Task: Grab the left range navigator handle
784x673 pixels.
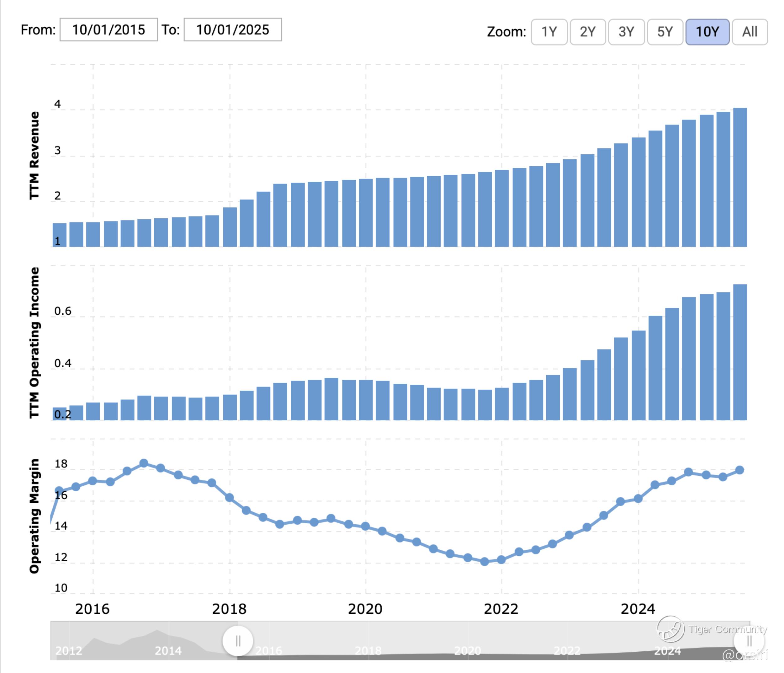Action: point(238,641)
